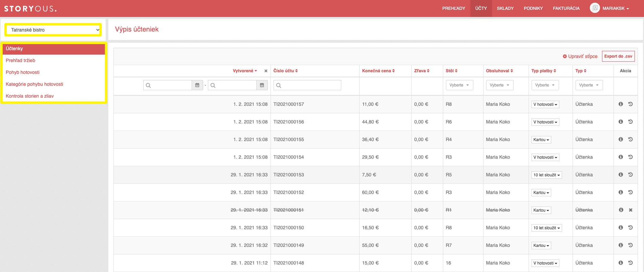Click the refund icon for receipt TI2021000152
This screenshot has width=644, height=272.
[630, 192]
